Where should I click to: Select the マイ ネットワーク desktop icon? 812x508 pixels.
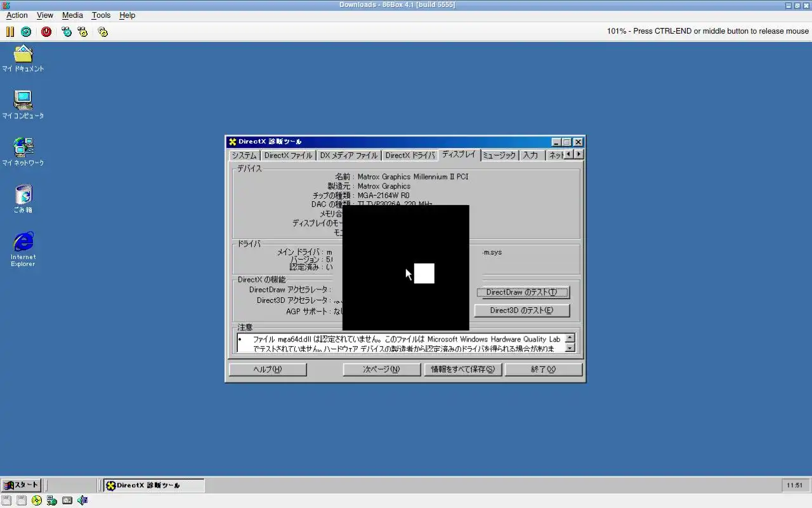(23, 152)
